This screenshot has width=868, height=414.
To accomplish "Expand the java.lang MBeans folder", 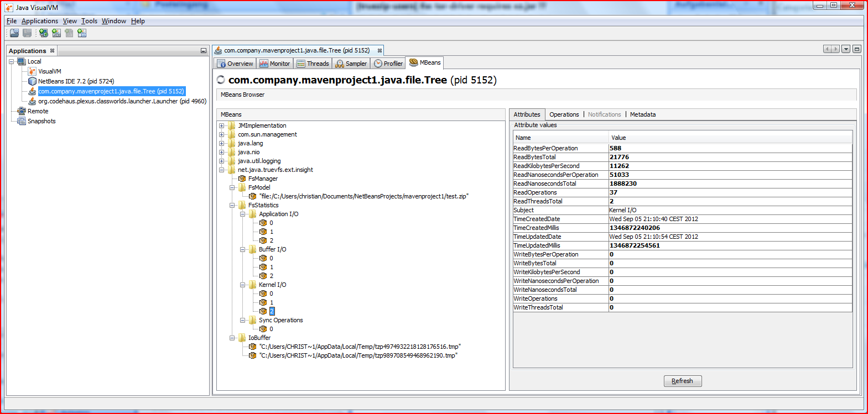I will click(222, 144).
